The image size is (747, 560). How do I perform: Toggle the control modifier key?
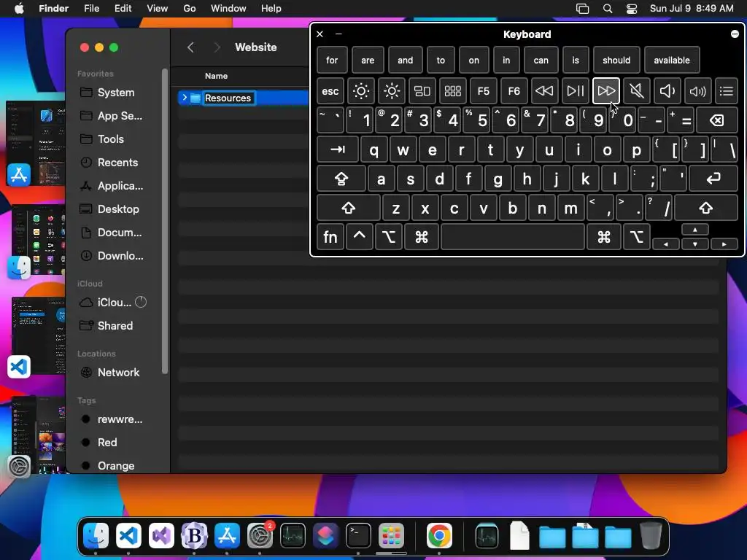[359, 237]
